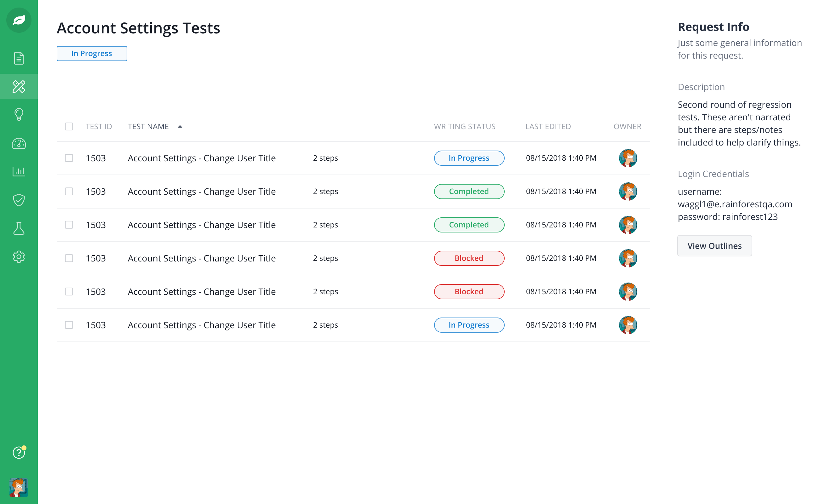Select the pencil and ruler sidebar icon
The image size is (819, 504).
[x=19, y=86]
